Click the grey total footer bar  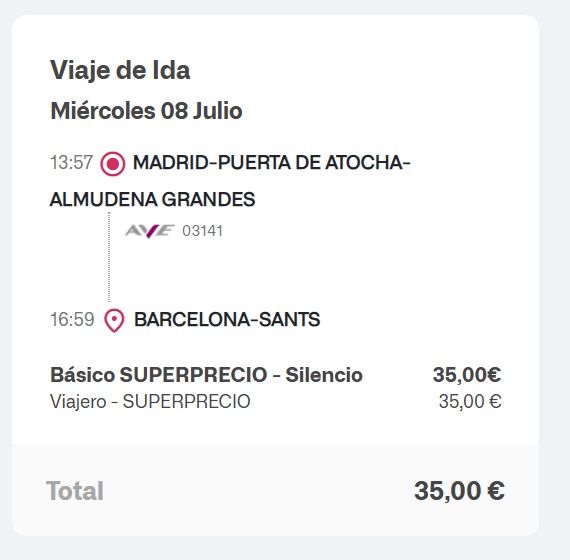point(275,490)
